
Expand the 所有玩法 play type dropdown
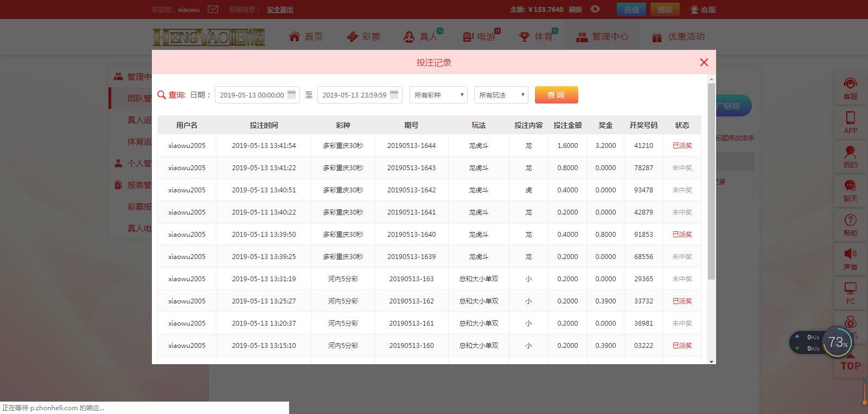[501, 95]
